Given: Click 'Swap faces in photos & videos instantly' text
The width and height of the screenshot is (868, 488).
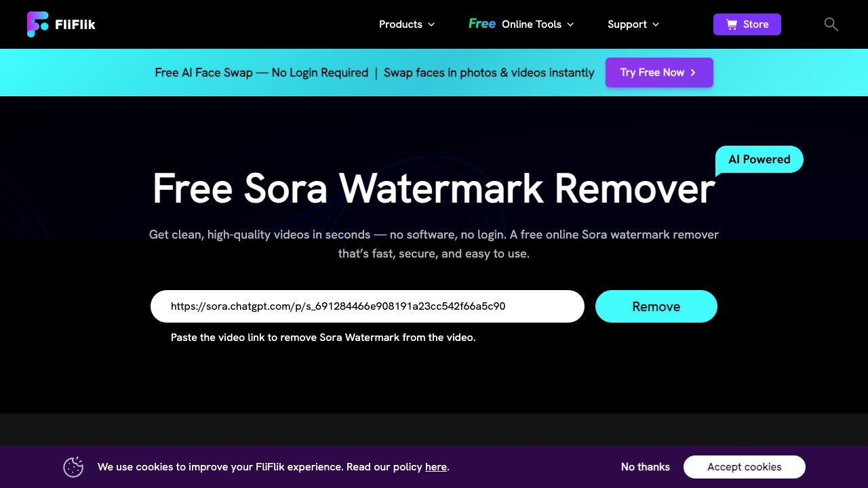Looking at the screenshot, I should pos(489,73).
